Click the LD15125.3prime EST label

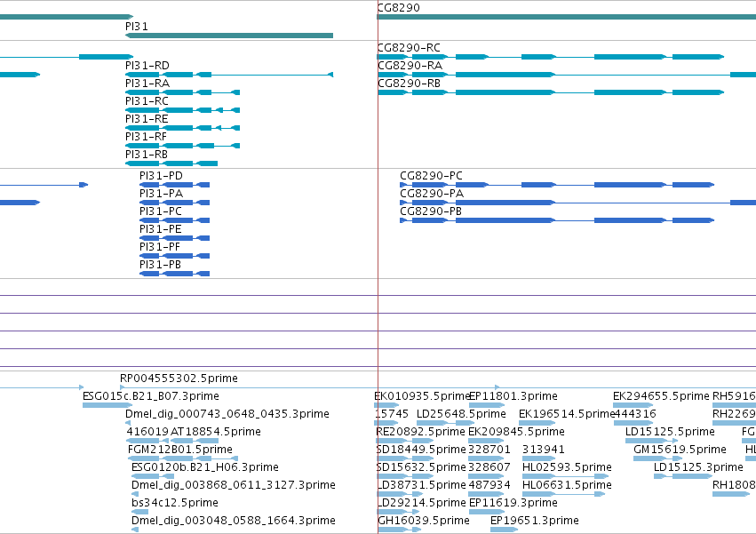698,468
